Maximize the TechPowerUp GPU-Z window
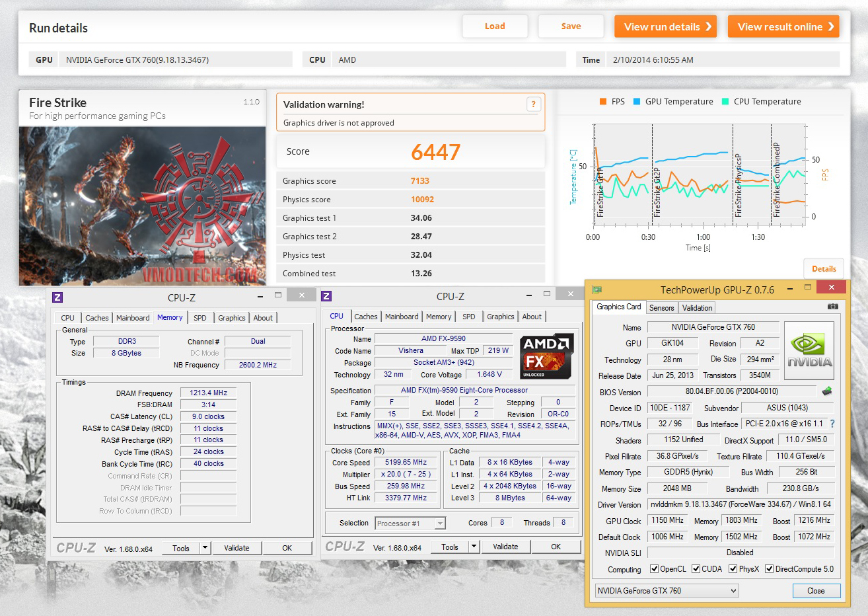This screenshot has width=868, height=616. 807,288
